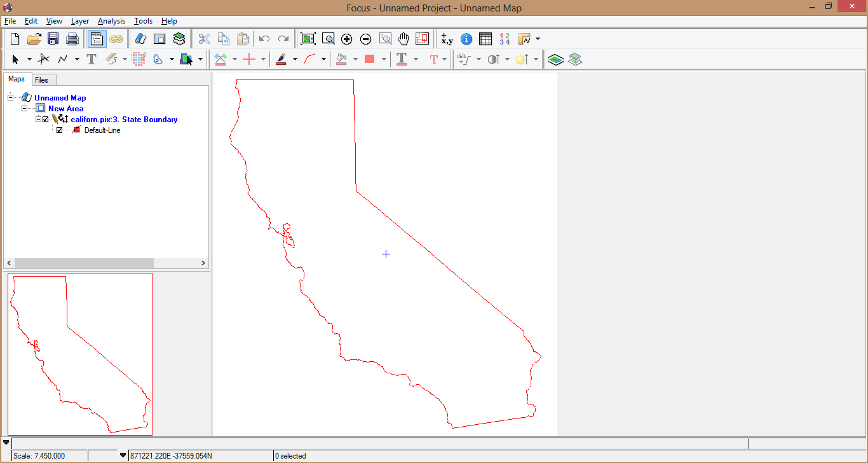The image size is (868, 463).
Task: Open the scale dropdown in the status bar
Action: coord(121,455)
